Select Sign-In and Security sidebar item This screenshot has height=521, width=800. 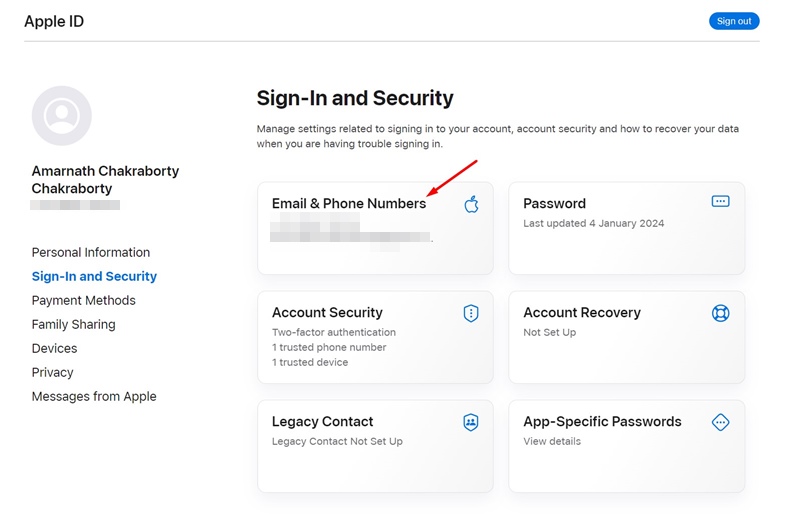[94, 277]
